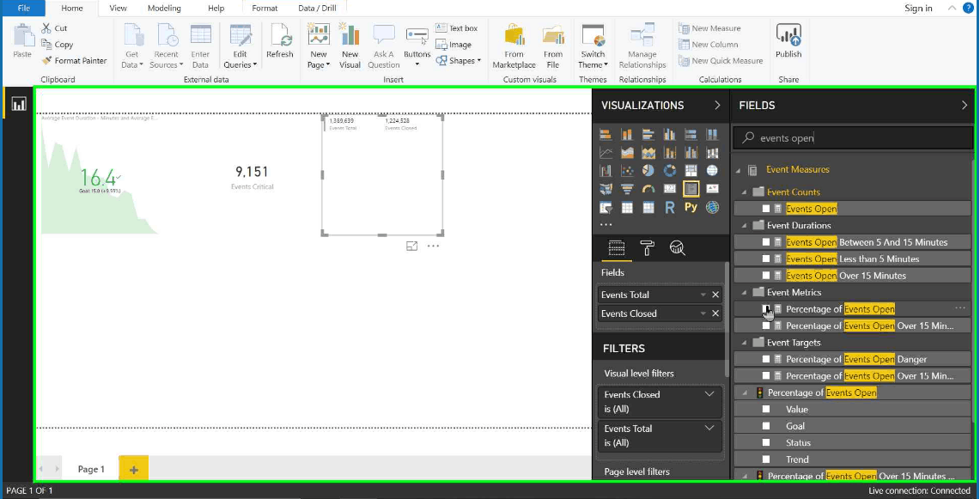Remove Events Closed from the Fields well

pos(715,313)
